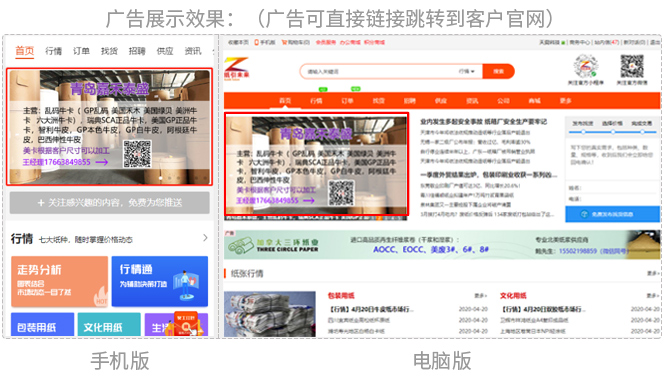Viewport: 664px width, 379px height.
Task: Select 供应 in the orange navigation bar
Action: coord(441,101)
